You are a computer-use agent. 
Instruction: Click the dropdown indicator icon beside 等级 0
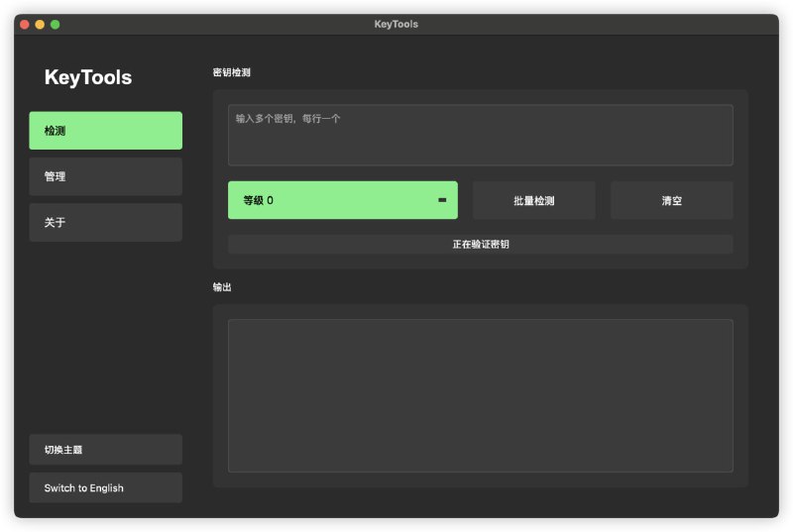click(x=442, y=200)
